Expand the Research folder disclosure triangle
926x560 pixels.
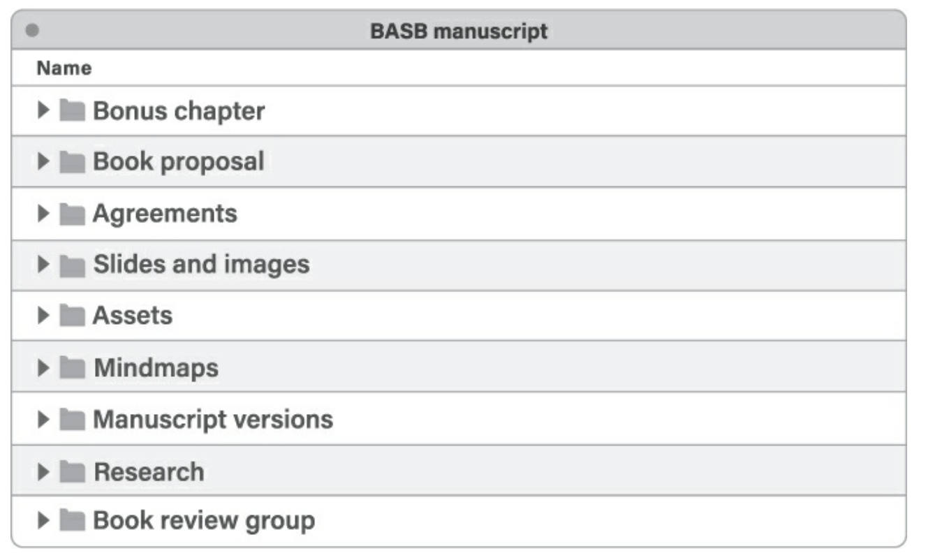click(43, 472)
